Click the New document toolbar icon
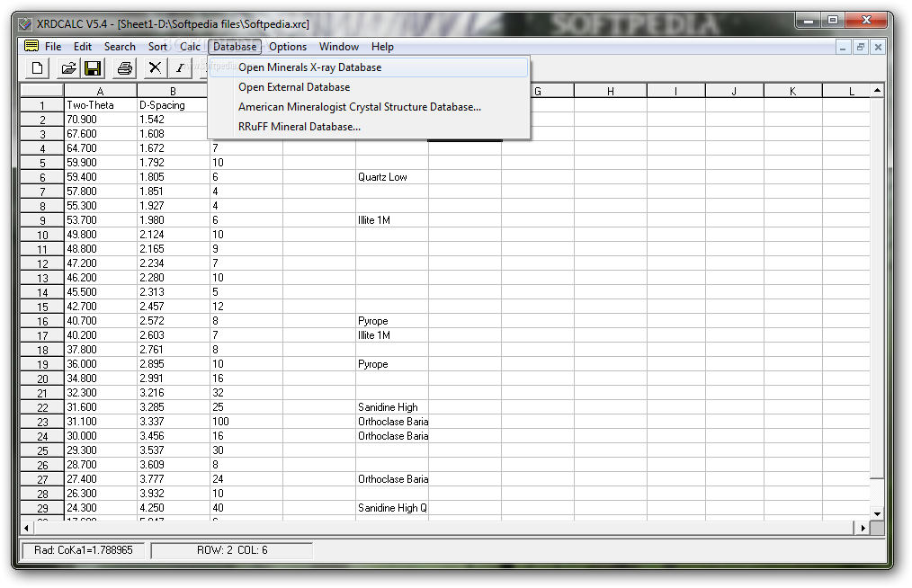 [x=37, y=68]
